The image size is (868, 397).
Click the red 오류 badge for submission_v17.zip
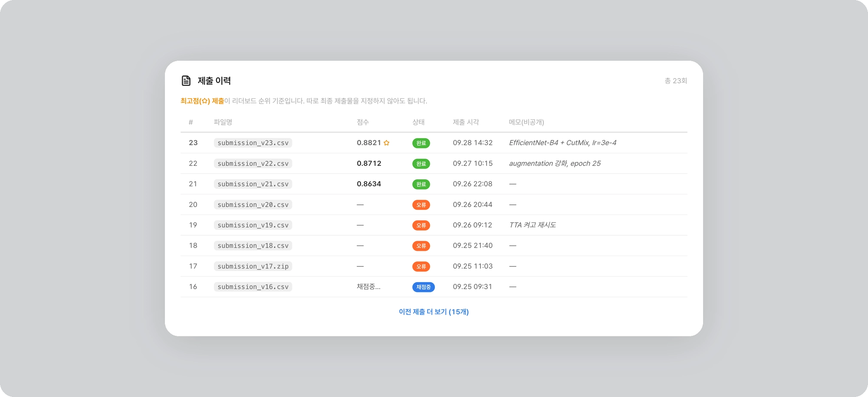[x=421, y=266]
